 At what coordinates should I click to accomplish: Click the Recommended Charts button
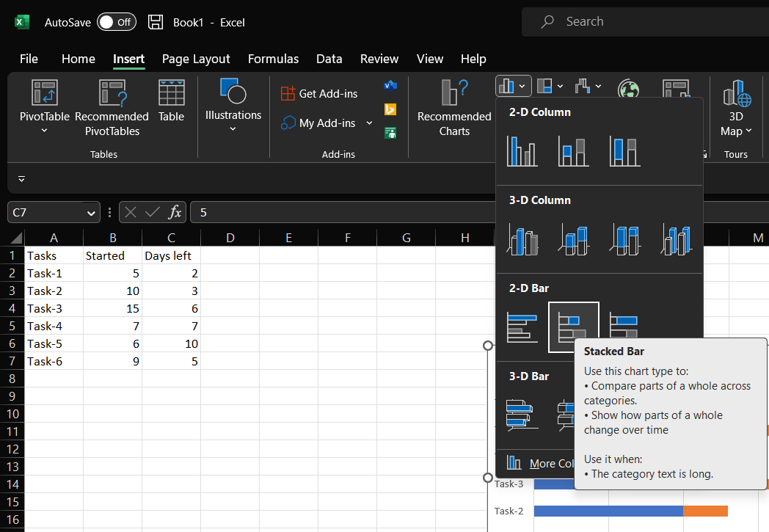point(454,108)
